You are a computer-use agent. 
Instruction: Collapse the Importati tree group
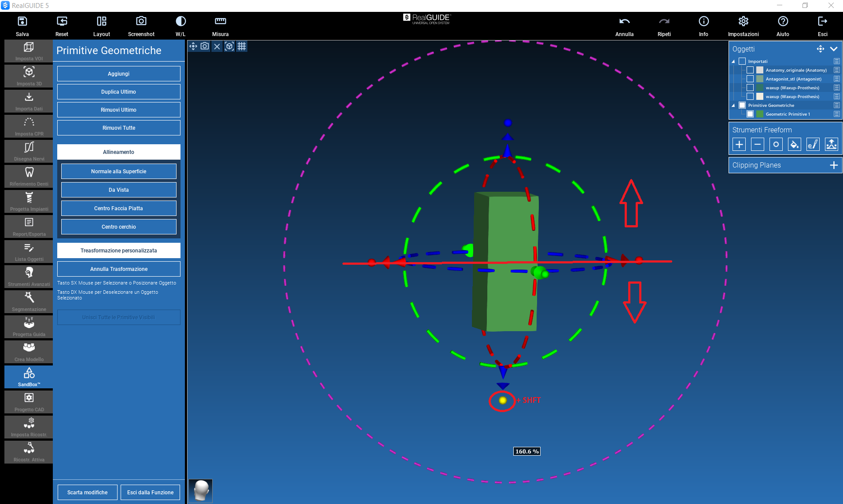coord(733,62)
